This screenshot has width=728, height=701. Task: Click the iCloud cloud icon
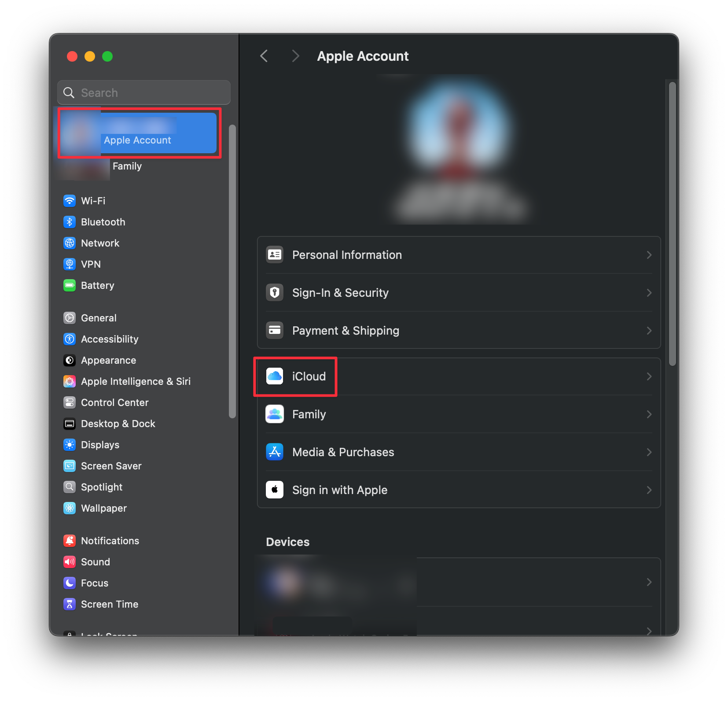[x=275, y=376]
